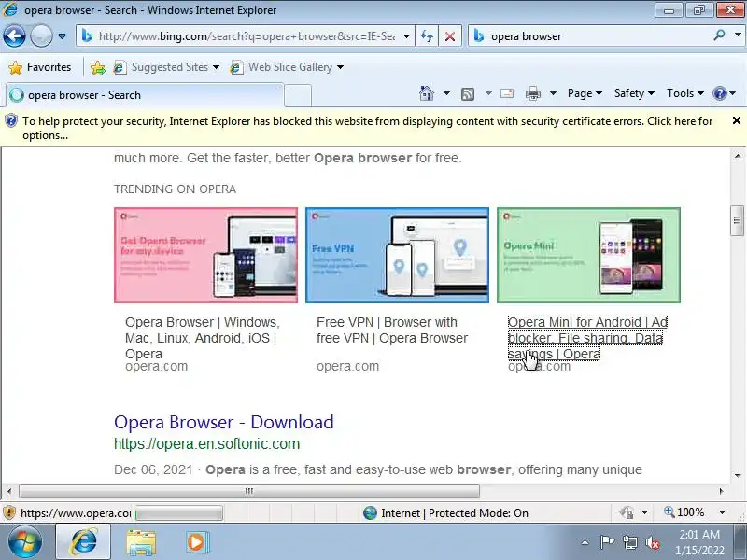Click the taskbar clock showing 2:01 AM
The height and width of the screenshot is (560, 747).
(699, 542)
